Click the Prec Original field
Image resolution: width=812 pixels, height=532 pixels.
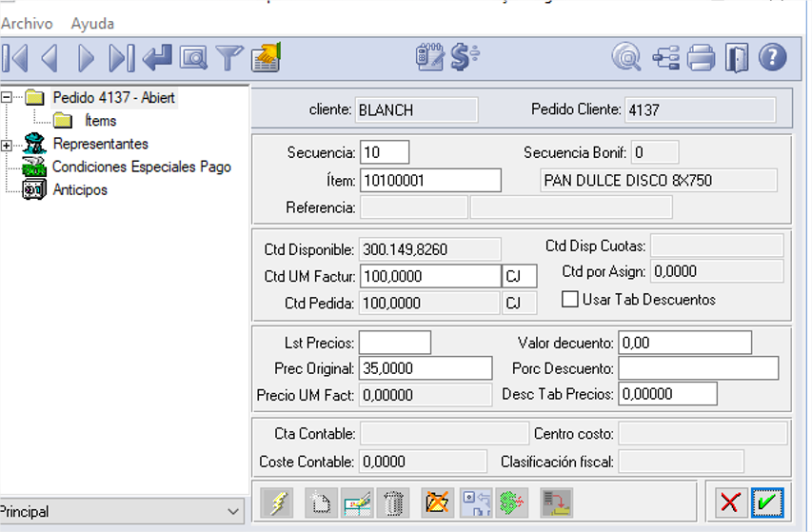[x=426, y=368]
